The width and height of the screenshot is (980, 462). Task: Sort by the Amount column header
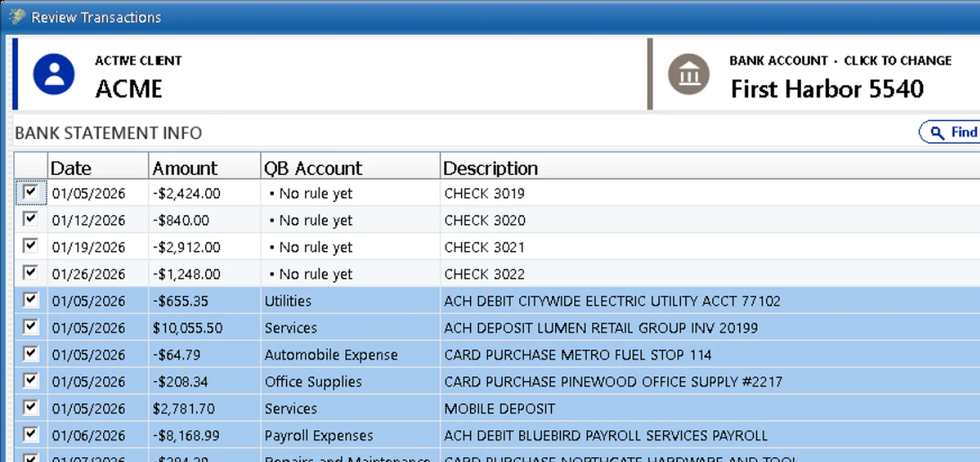click(x=205, y=168)
